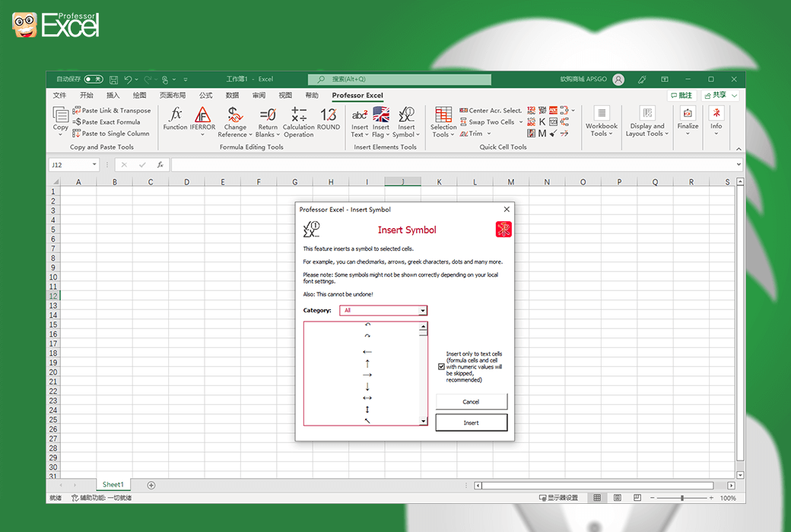Screen dimensions: 791x532
Task: Cancel the Insert Symbol dialog
Action: pos(471,401)
